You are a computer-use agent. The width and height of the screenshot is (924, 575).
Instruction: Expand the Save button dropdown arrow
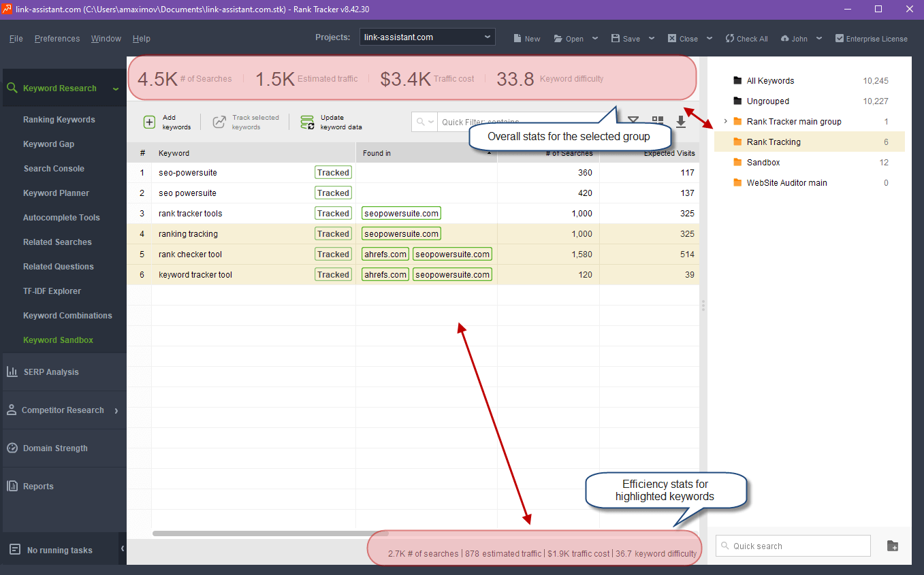652,39
